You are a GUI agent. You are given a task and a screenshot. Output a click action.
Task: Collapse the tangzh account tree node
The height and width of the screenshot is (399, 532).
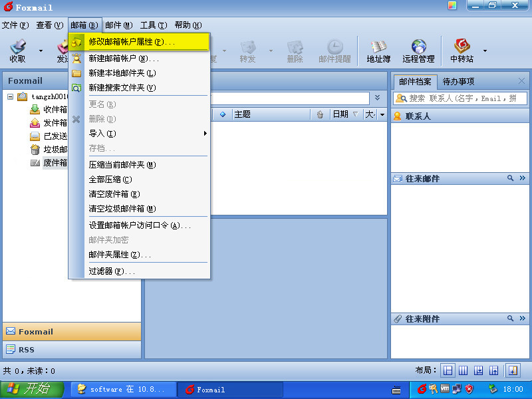(x=11, y=96)
